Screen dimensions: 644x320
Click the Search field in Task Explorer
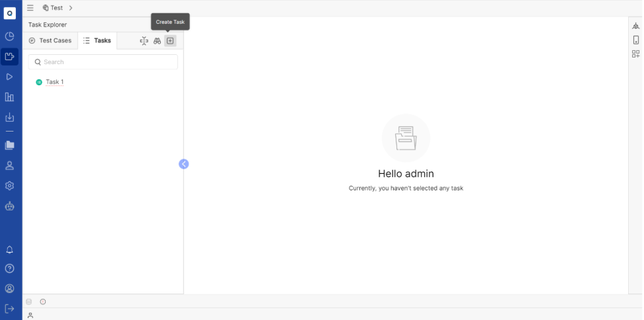click(103, 62)
